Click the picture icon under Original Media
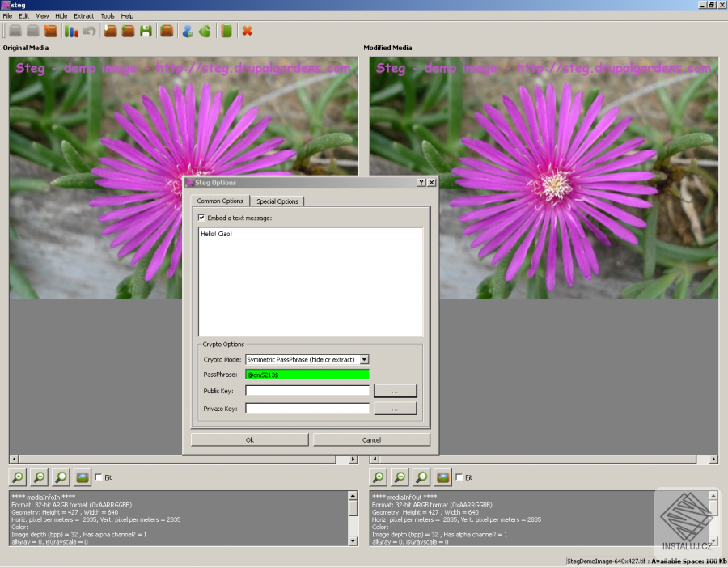Image resolution: width=728 pixels, height=568 pixels. [82, 477]
